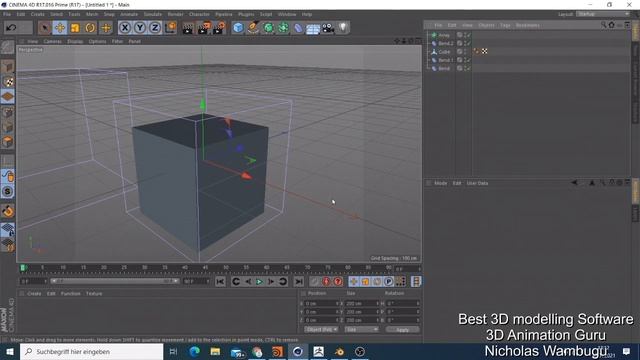Click the Position X input field

tap(322, 304)
